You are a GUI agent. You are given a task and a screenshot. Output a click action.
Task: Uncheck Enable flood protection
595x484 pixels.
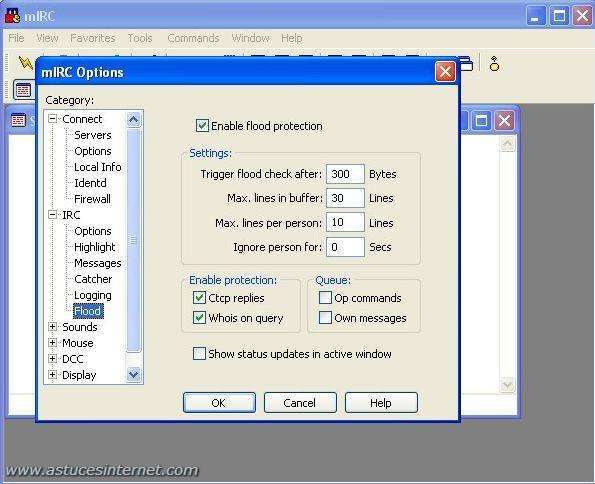click(202, 126)
